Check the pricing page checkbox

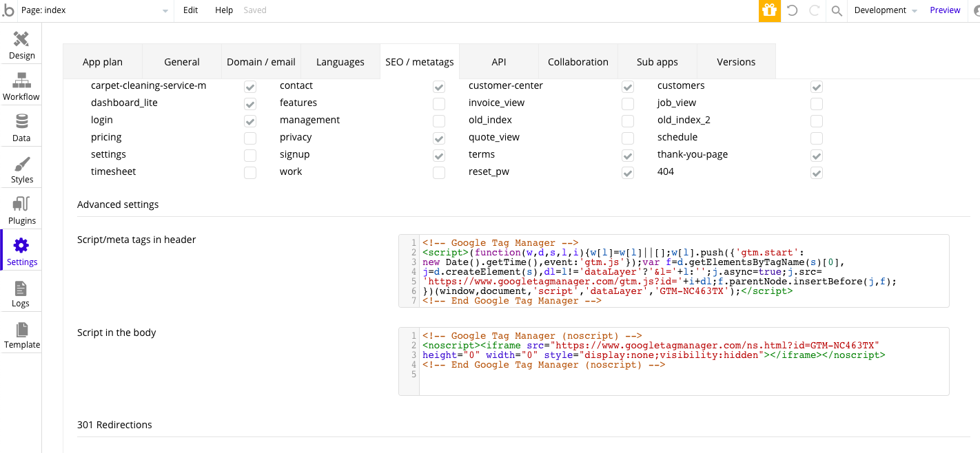pyautogui.click(x=250, y=138)
